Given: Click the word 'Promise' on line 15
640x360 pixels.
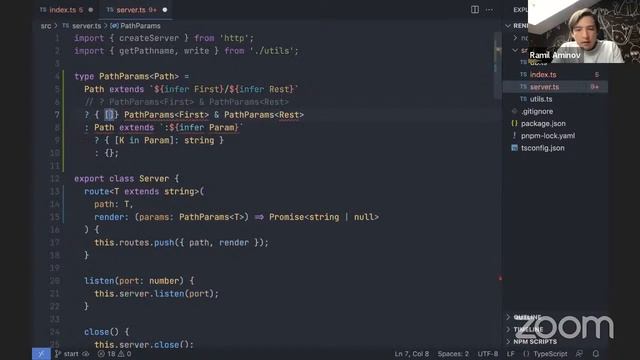Looking at the screenshot, I should point(287,217).
